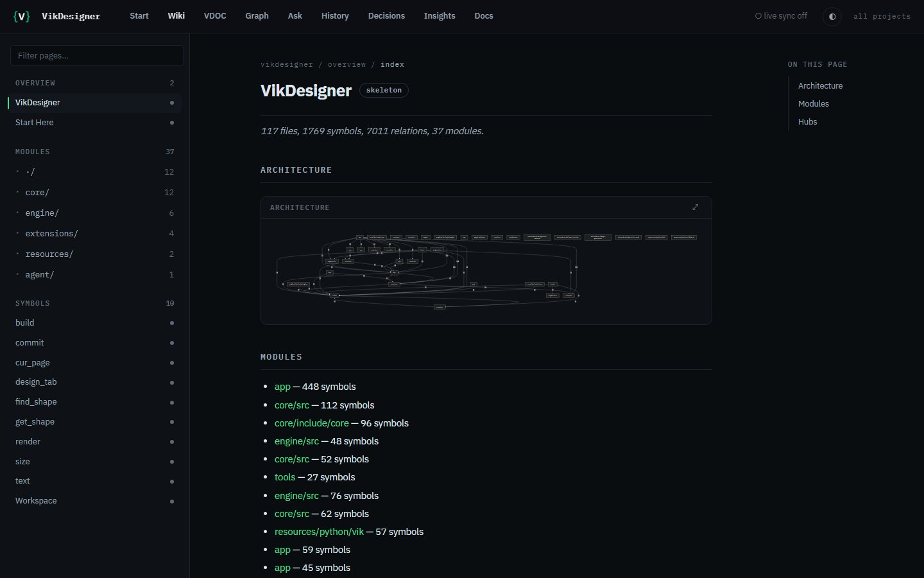
Task: Open the Ask tab
Action: pyautogui.click(x=295, y=16)
